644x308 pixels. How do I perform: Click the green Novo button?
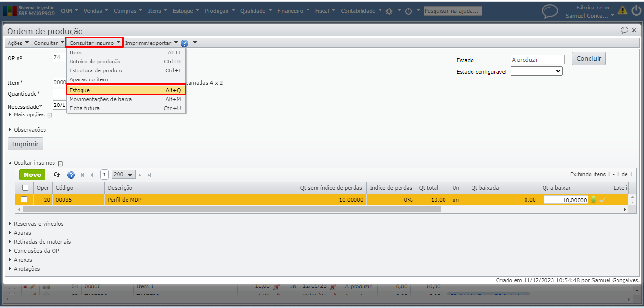(33, 175)
